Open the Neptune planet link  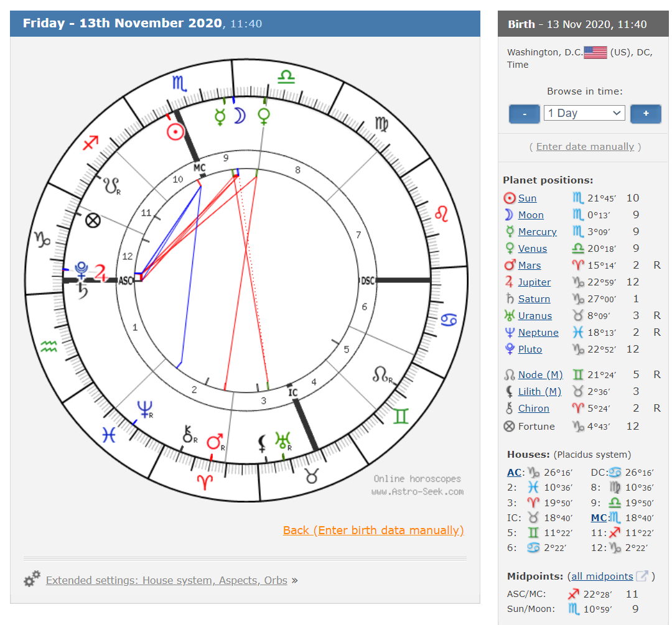538,333
